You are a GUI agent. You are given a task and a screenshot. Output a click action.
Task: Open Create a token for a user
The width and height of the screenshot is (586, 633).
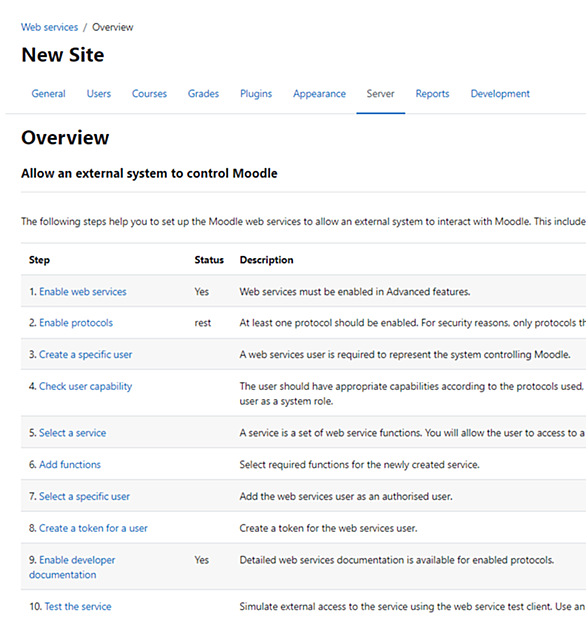point(93,528)
